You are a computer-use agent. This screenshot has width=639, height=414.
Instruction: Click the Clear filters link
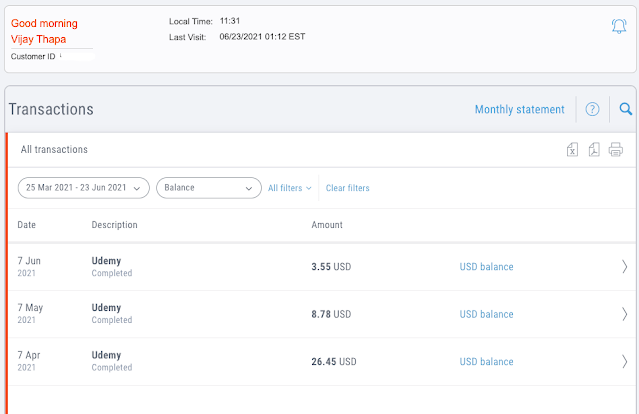pyautogui.click(x=348, y=188)
